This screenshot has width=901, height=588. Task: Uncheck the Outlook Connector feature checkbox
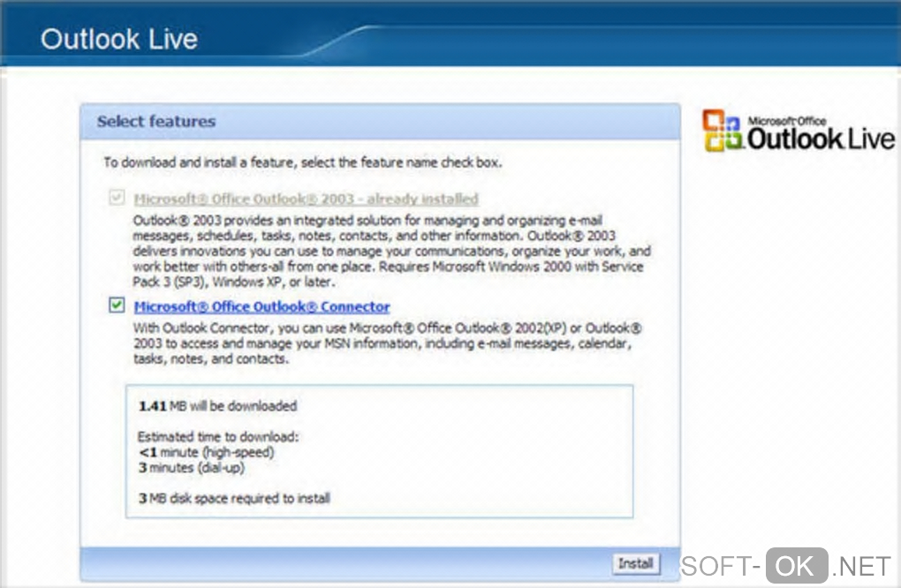tap(117, 305)
